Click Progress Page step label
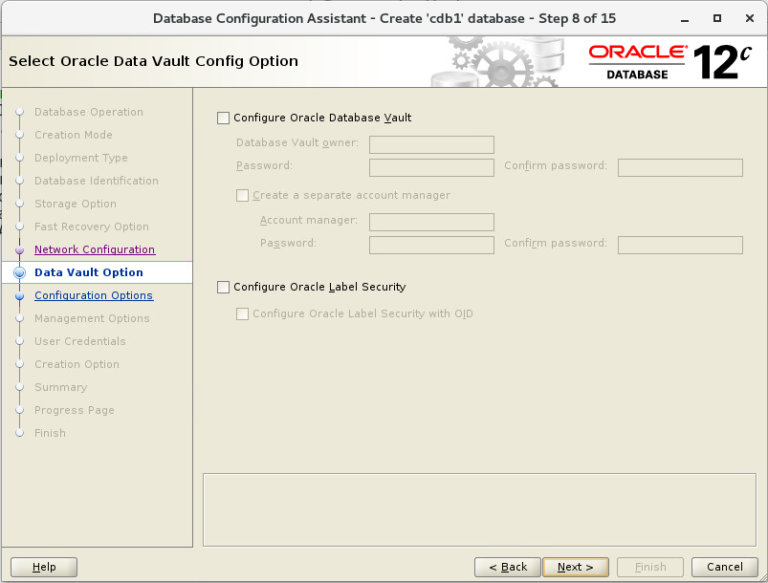The image size is (768, 583). [x=74, y=410]
